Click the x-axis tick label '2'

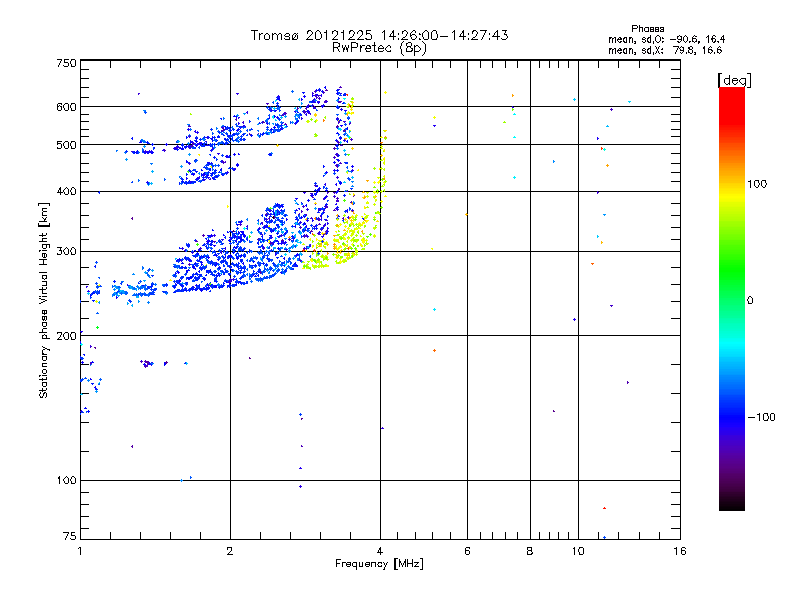[x=230, y=551]
